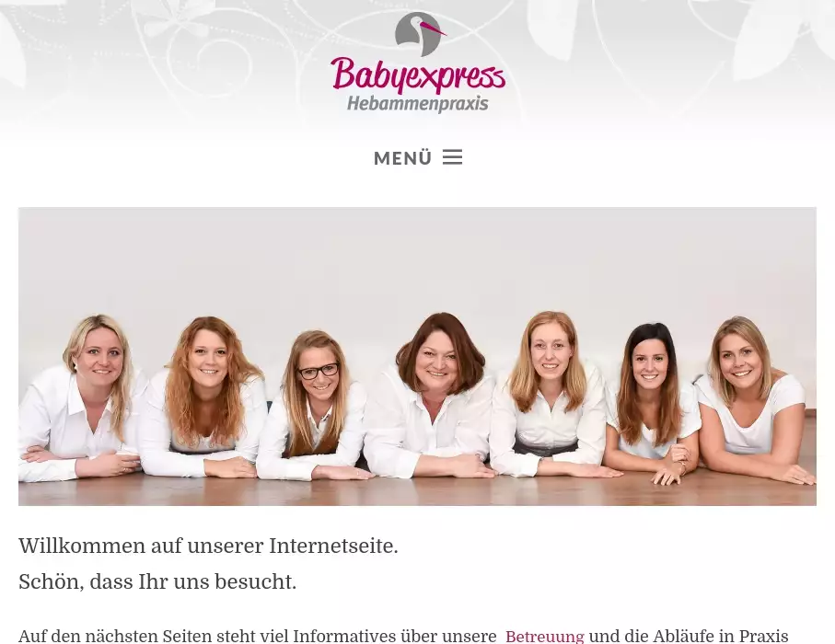835x644 pixels.
Task: Click the Hebammenpraxis subtitle under the logo
Action: (x=418, y=103)
